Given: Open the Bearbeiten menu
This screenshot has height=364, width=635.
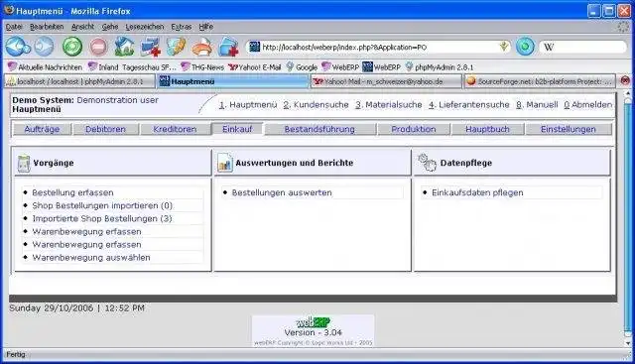Looking at the screenshot, I should pos(47,27).
